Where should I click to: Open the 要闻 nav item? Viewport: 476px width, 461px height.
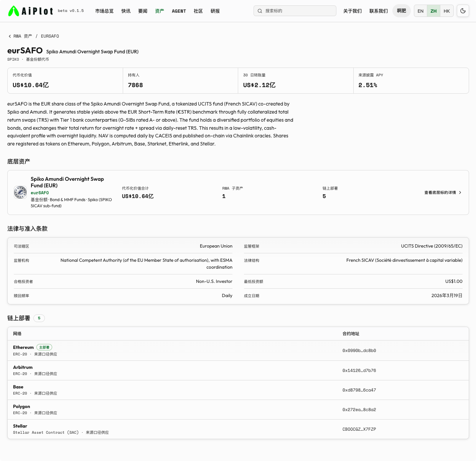point(143,11)
